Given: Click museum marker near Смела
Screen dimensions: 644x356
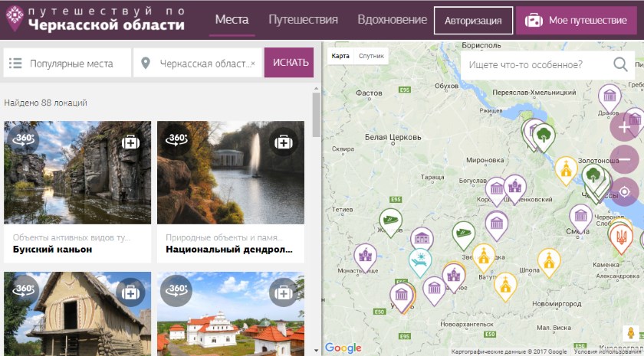Looking at the screenshot, I should point(581,216).
